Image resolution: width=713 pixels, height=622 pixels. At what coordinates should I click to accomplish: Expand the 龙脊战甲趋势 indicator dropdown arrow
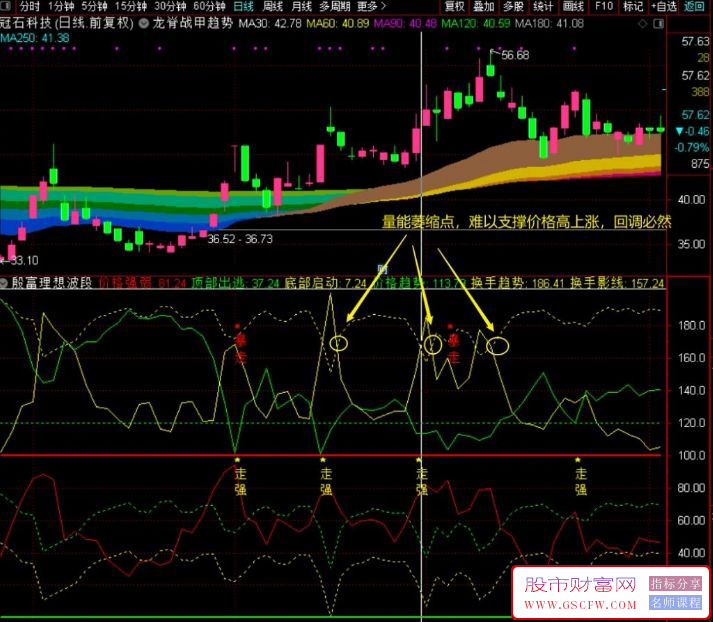click(x=144, y=23)
